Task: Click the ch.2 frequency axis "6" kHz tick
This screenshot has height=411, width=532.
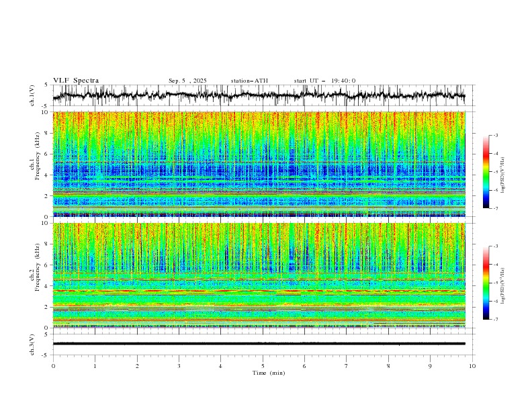Action: click(x=47, y=265)
